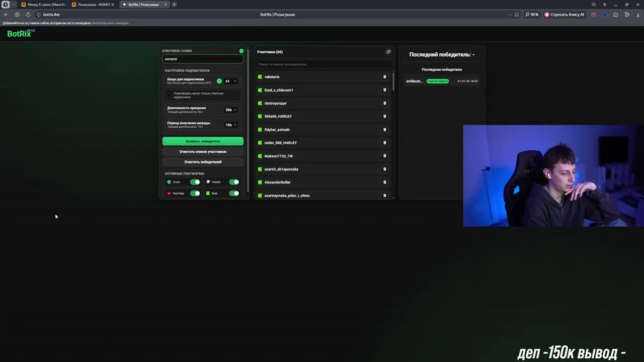Click the green ПОДТВЕРЖДЕНО status badge
The image size is (644, 362).
(x=438, y=81)
